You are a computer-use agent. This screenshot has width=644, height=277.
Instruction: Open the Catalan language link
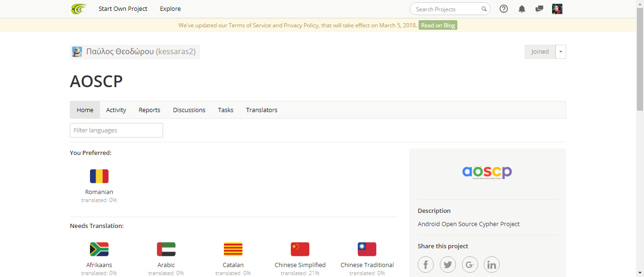click(233, 265)
